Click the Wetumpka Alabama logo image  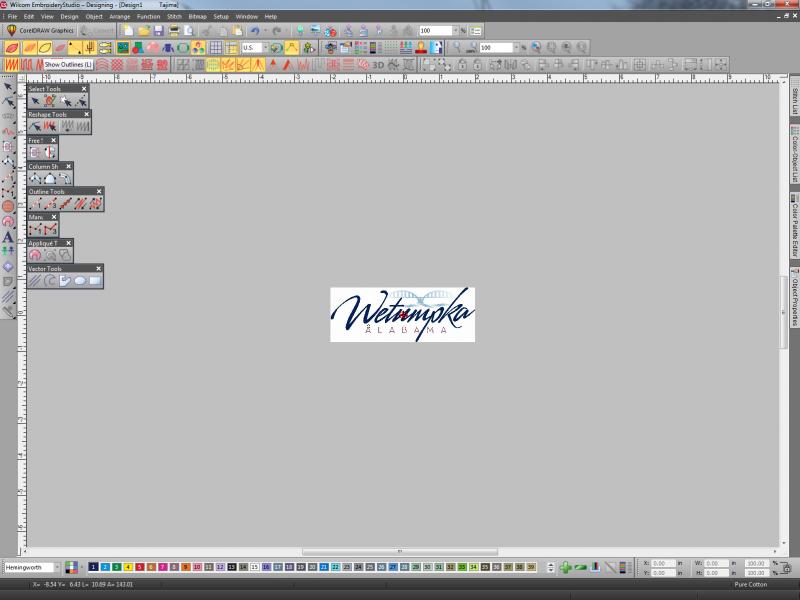tap(403, 314)
